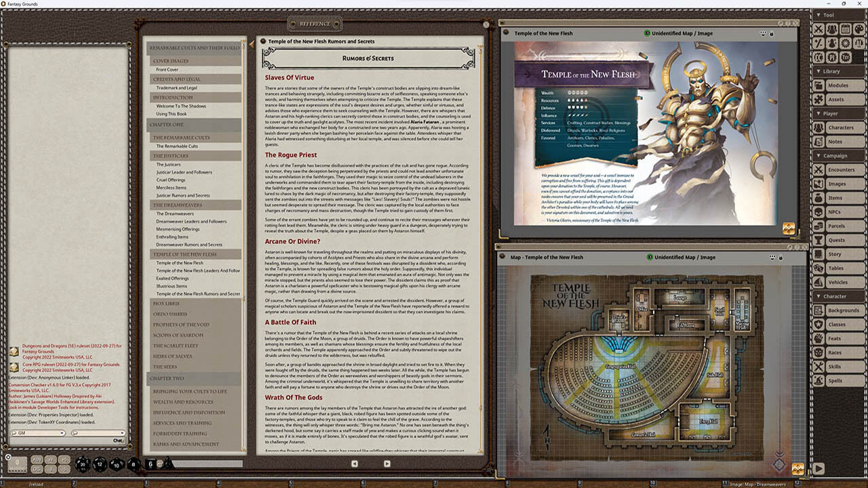Click the REFERENCE banner tab

(x=313, y=22)
